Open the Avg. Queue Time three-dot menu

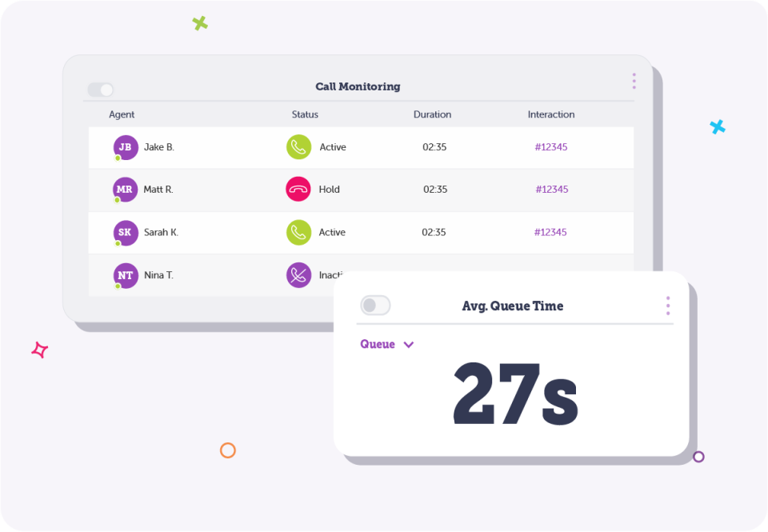coord(668,306)
